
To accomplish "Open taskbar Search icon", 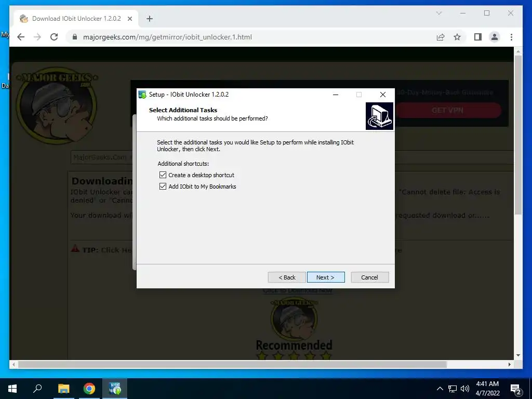I will pyautogui.click(x=37, y=389).
